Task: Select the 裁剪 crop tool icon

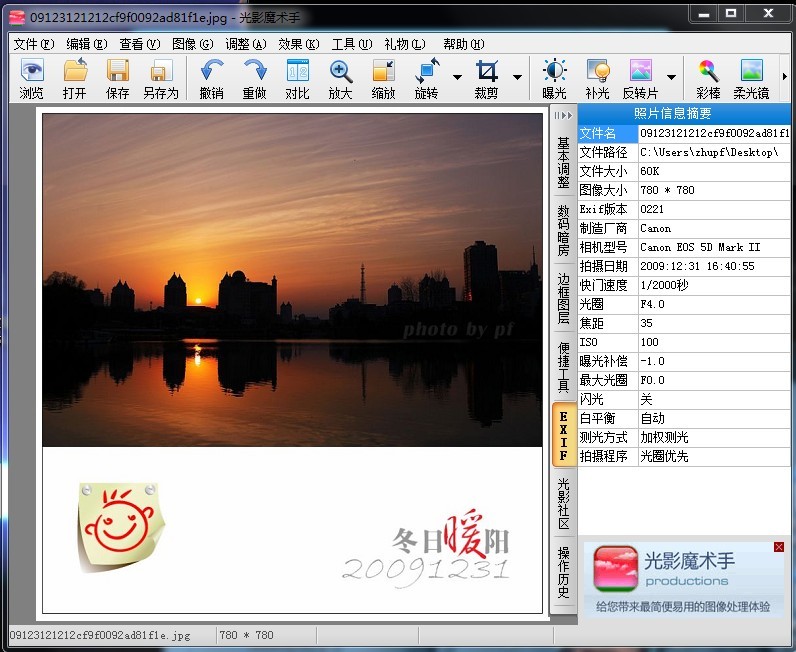Action: coord(486,70)
